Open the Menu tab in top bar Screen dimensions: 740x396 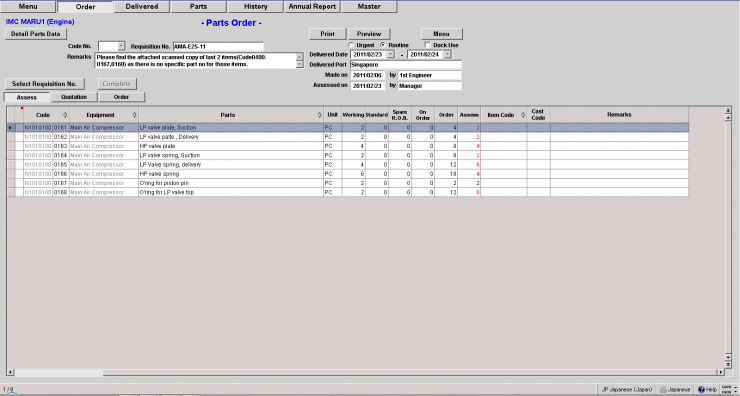coord(28,7)
